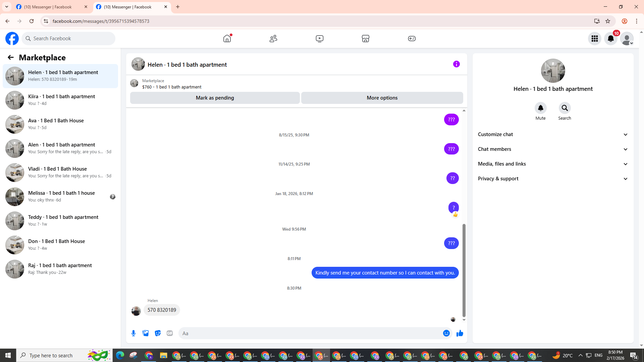Expand the Customize chat section
The height and width of the screenshot is (362, 644).
click(x=552, y=134)
